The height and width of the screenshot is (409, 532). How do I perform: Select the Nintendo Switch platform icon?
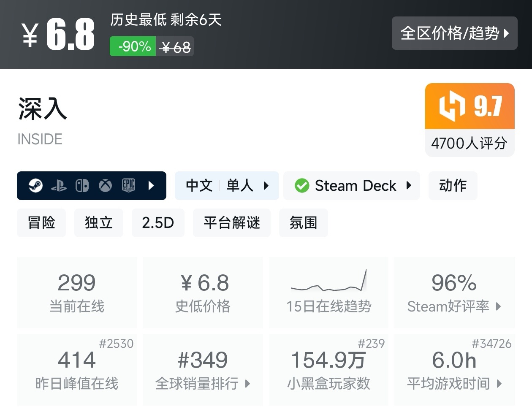pos(83,185)
